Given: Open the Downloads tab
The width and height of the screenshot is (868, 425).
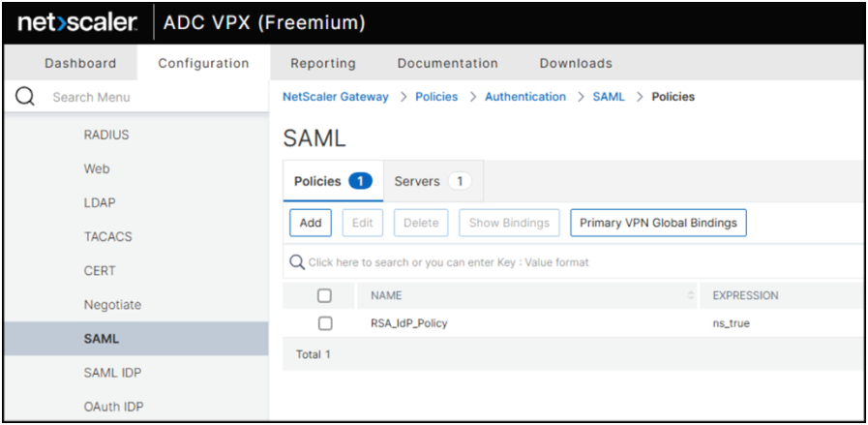Looking at the screenshot, I should [576, 63].
